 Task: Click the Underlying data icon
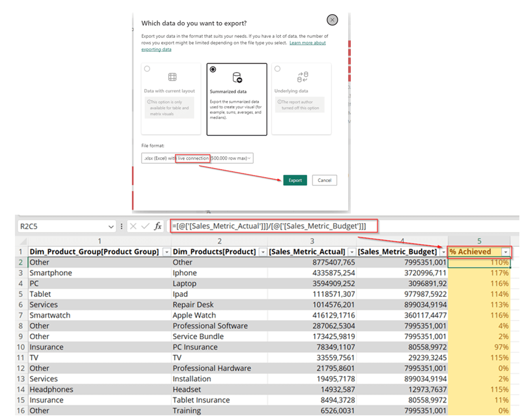302,77
